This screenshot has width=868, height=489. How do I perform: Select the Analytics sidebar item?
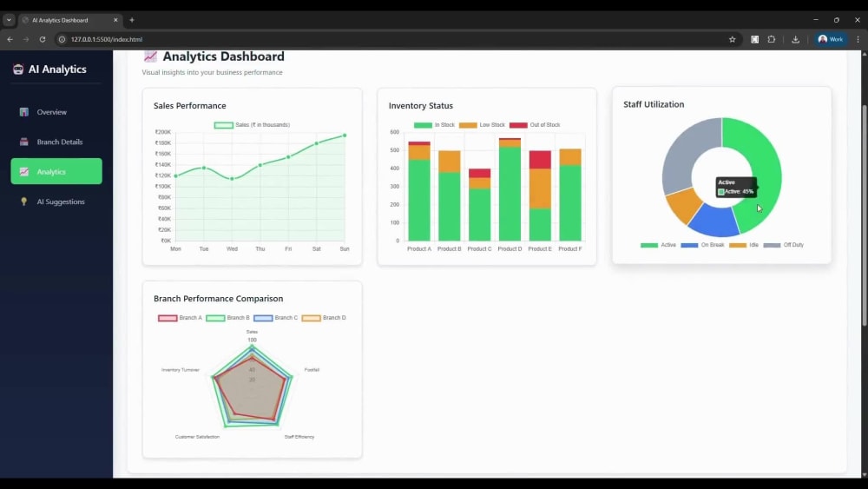click(56, 171)
